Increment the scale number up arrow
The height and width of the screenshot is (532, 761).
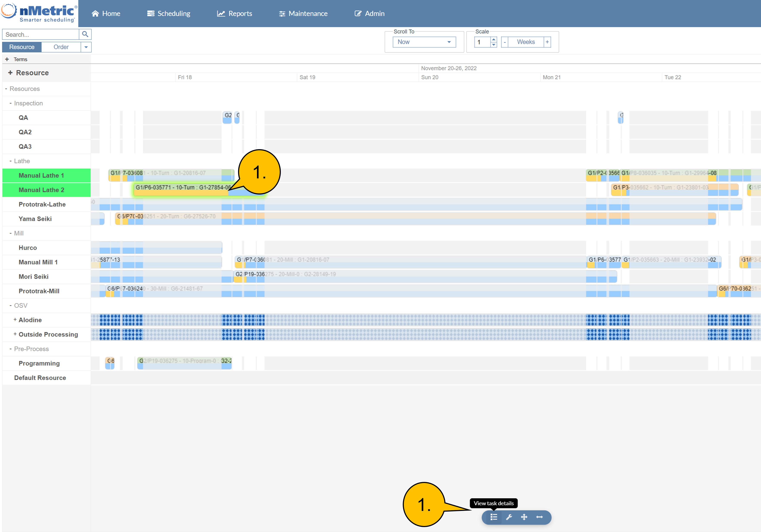[493, 39]
